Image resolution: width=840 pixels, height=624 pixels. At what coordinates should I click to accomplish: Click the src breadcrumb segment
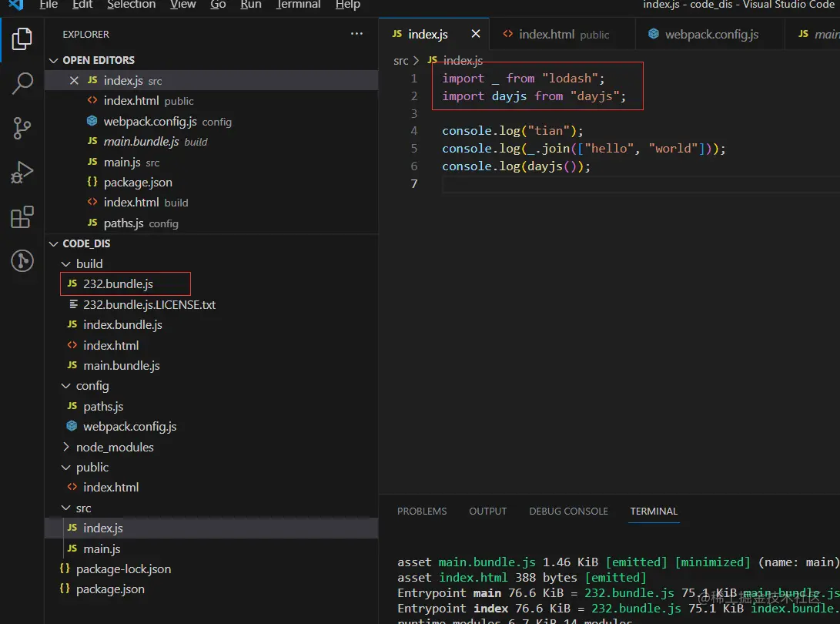400,60
